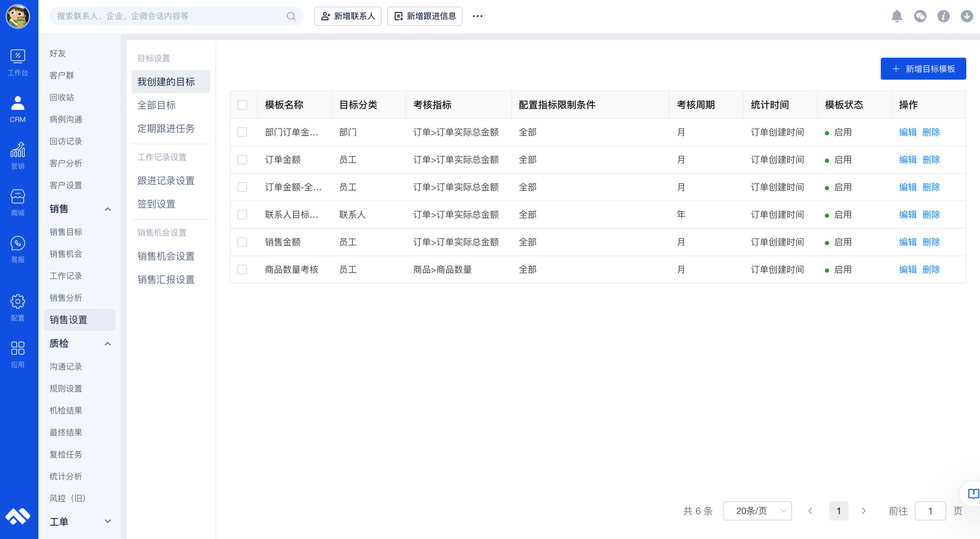Open the 20条/页 page size dropdown
Screen dimensions: 980x539
point(757,511)
